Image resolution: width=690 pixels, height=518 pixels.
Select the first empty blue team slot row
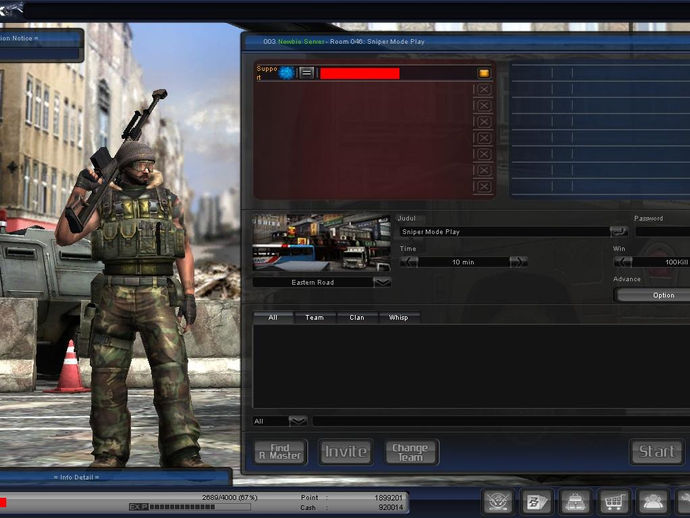[x=600, y=73]
